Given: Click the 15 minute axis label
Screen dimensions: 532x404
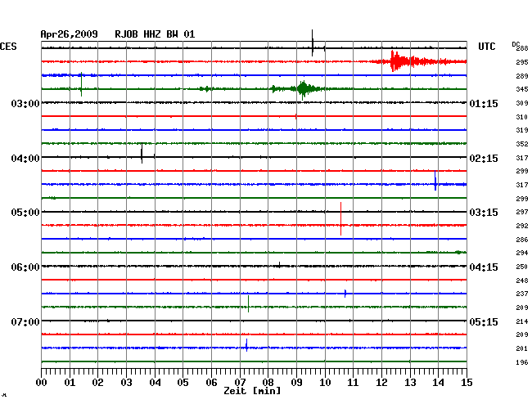Looking at the screenshot, I should (467, 383).
